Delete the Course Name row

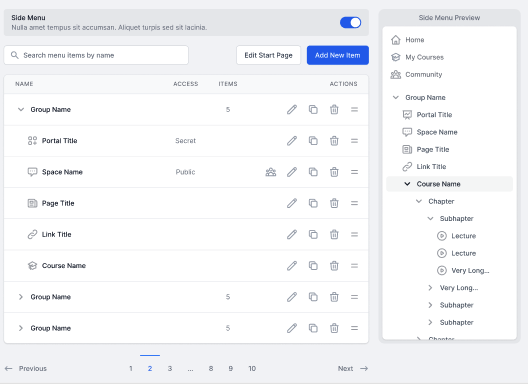click(x=334, y=266)
